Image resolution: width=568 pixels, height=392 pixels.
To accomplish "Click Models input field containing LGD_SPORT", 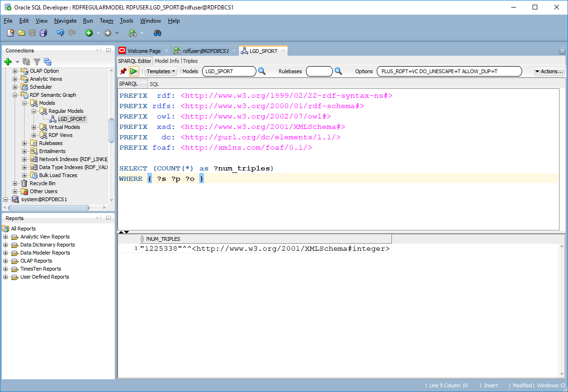I will click(229, 71).
